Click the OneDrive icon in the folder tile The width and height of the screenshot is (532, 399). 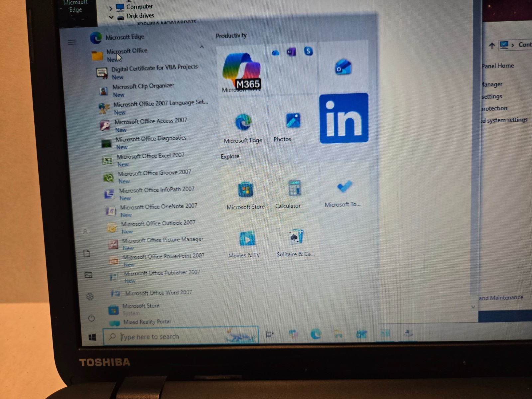click(x=276, y=53)
